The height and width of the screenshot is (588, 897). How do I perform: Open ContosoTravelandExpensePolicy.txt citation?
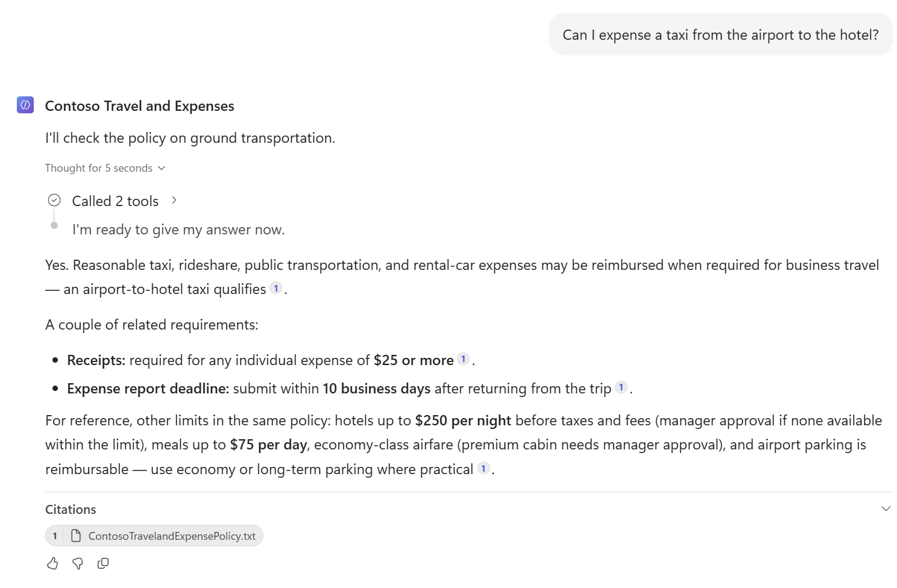coord(154,536)
